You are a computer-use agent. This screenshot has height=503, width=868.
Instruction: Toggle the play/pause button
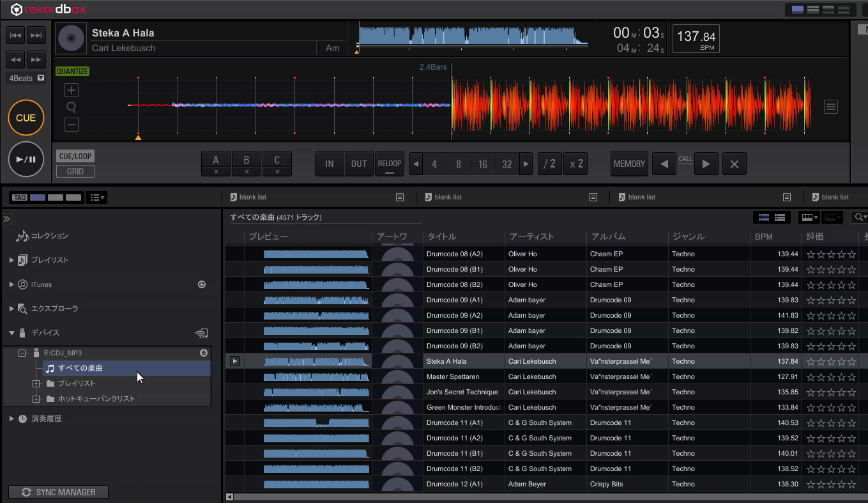tap(26, 159)
